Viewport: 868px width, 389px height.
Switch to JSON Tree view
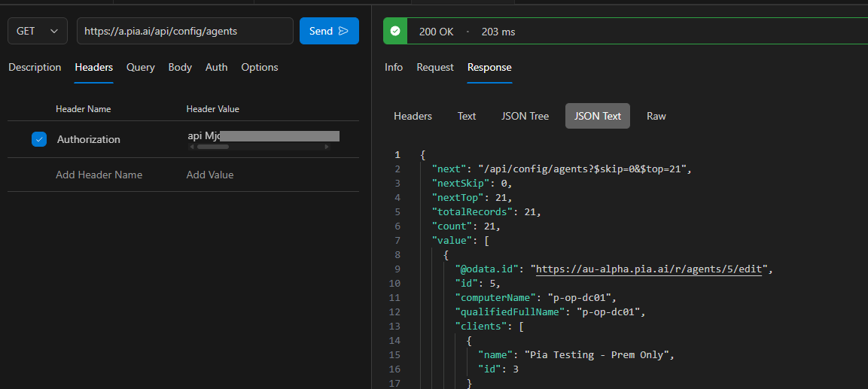click(x=525, y=116)
